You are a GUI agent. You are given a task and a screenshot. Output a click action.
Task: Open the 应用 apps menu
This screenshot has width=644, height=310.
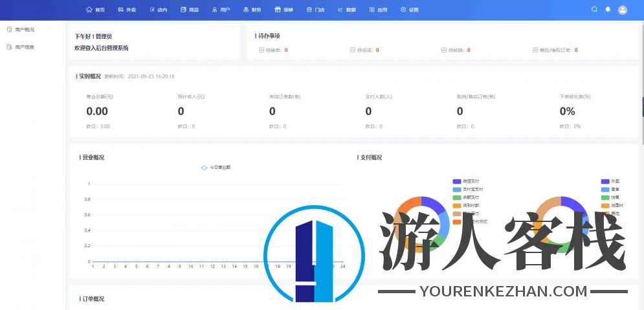point(378,10)
